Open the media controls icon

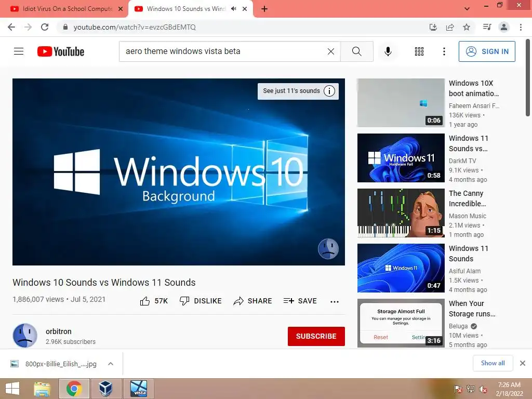[x=487, y=27]
